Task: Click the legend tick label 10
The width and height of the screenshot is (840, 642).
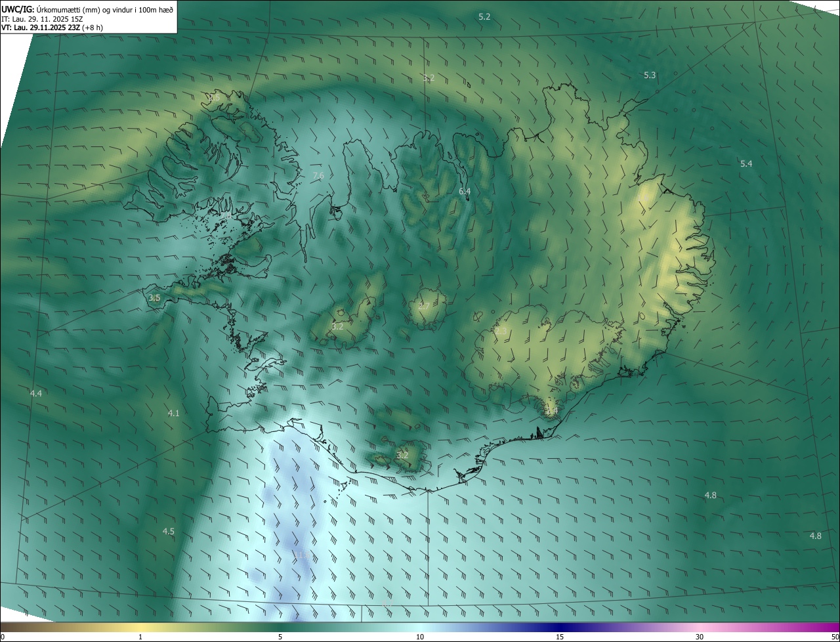Action: (x=420, y=637)
